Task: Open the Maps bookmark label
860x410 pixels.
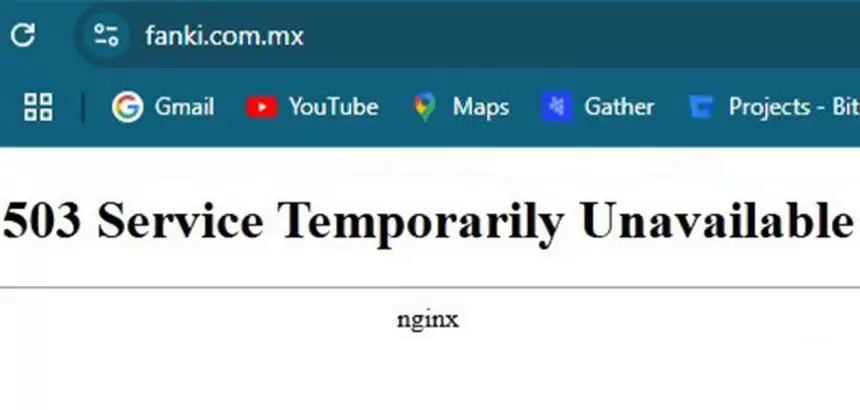Action: tap(481, 107)
